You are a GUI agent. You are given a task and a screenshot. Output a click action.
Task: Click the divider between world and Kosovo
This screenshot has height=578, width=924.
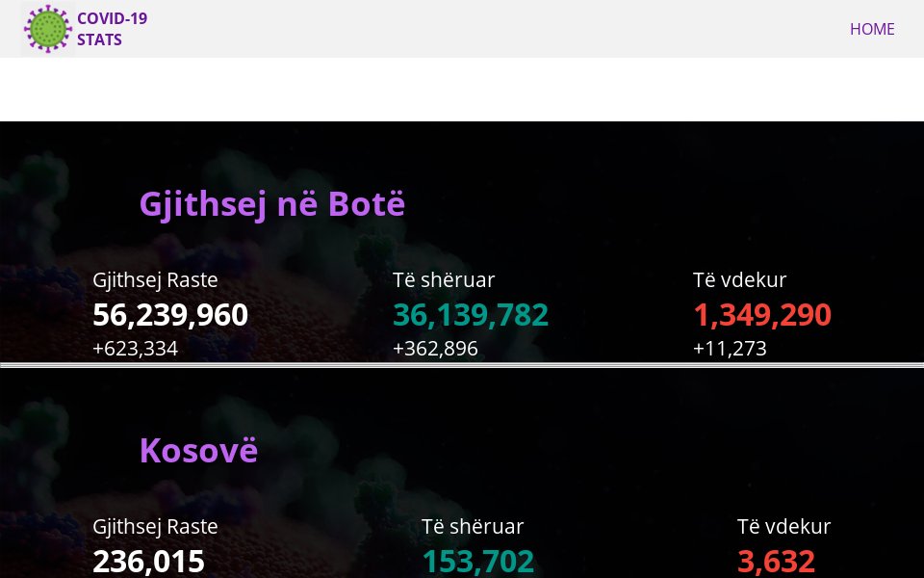coord(462,366)
